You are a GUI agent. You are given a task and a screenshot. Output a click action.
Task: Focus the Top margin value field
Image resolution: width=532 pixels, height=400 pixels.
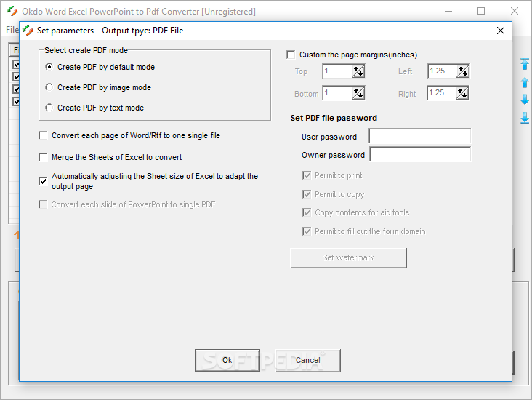[337, 71]
